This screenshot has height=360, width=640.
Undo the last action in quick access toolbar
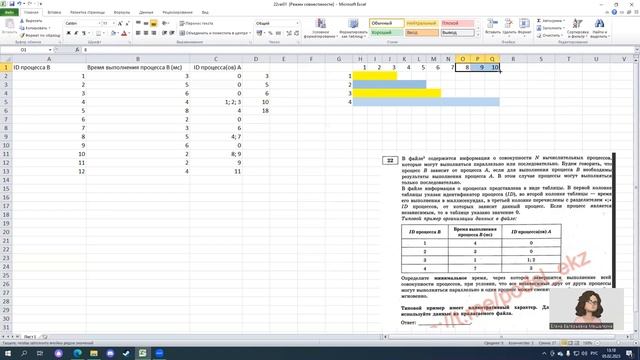click(19, 4)
